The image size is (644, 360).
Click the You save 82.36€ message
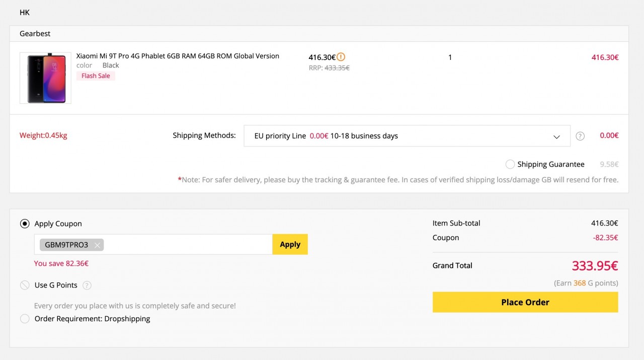pyautogui.click(x=61, y=263)
